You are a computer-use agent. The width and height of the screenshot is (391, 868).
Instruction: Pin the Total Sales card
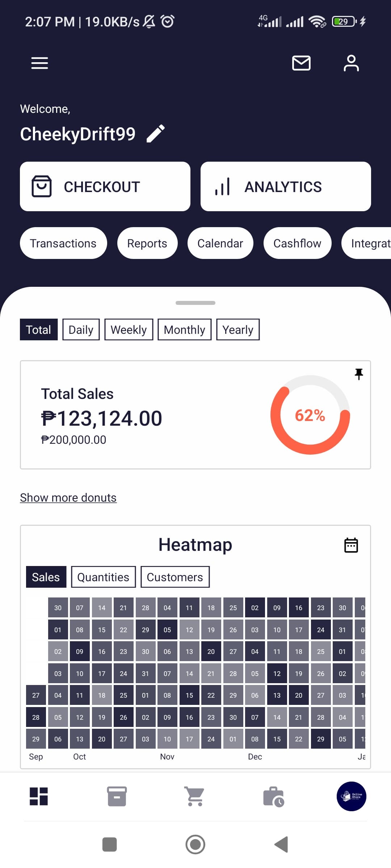point(359,374)
